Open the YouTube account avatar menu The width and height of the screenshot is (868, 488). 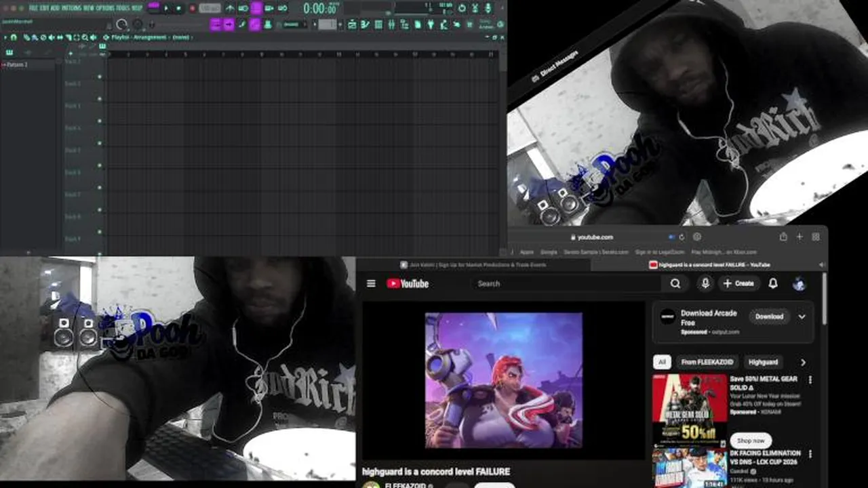tap(800, 283)
